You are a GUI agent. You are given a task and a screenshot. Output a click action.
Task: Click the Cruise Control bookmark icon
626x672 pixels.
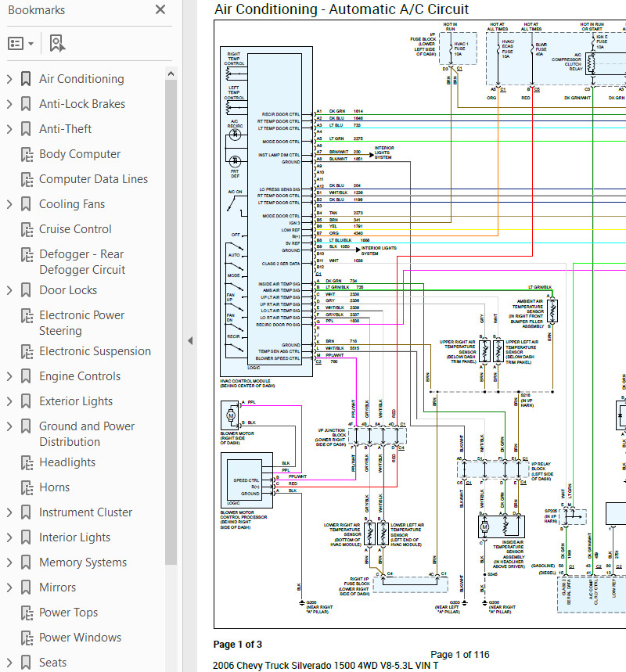27,230
